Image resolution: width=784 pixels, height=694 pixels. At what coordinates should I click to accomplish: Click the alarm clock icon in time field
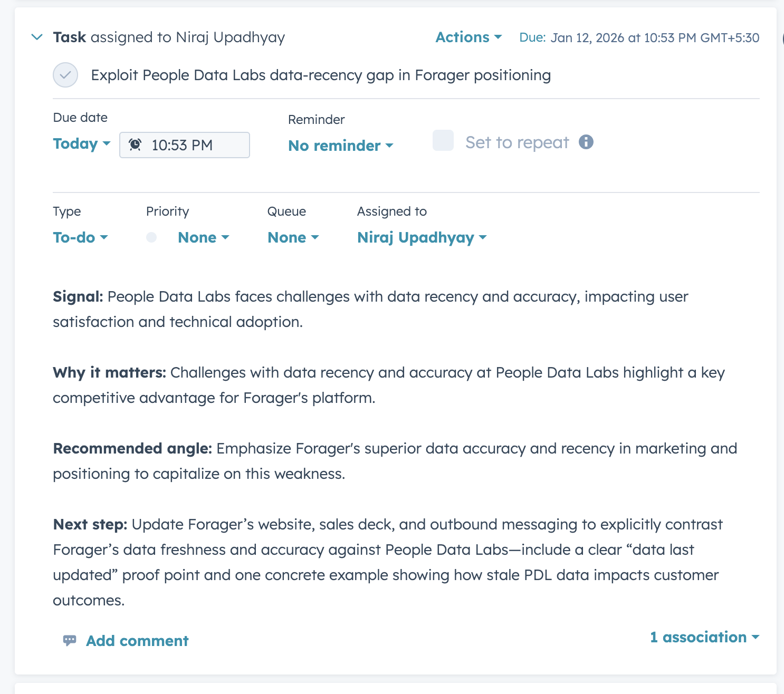tap(135, 144)
